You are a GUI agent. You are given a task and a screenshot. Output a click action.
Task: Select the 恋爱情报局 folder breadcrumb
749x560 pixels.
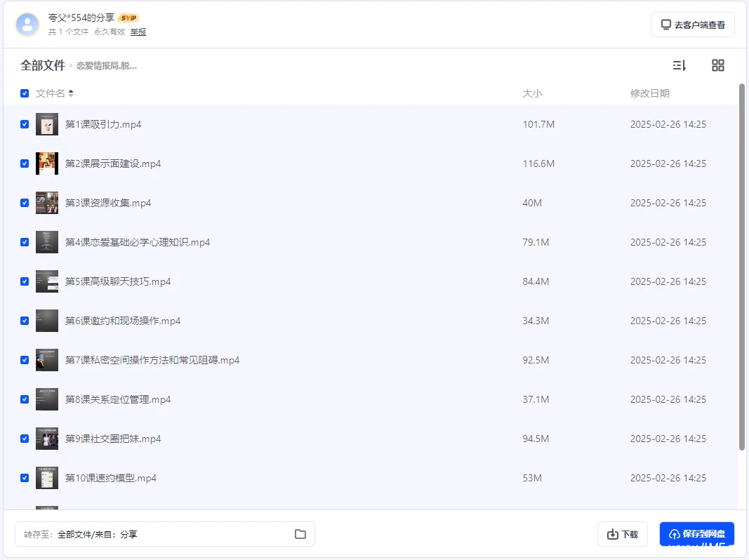[x=107, y=66]
